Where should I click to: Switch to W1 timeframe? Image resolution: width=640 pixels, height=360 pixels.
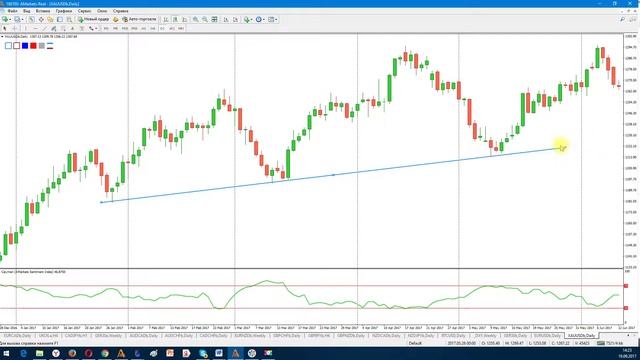(172, 29)
